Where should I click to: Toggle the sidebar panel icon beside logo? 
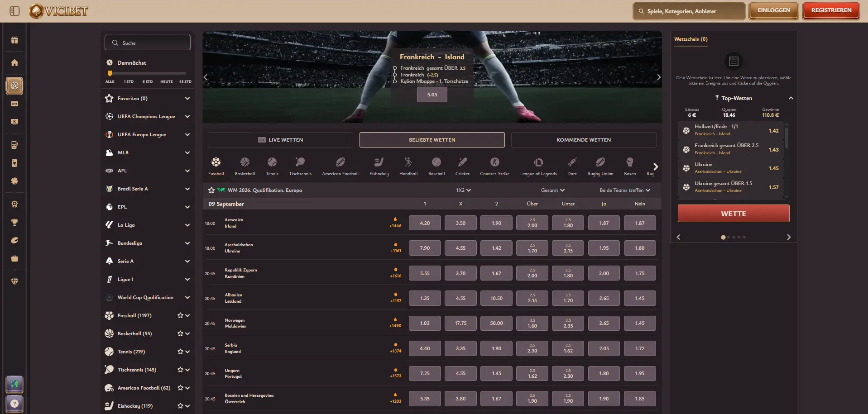coord(14,11)
